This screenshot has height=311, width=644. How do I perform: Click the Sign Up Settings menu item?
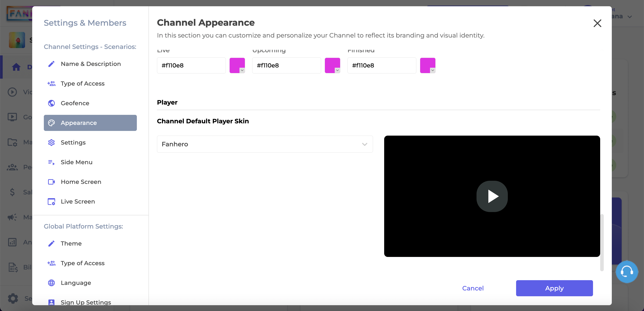pos(85,302)
